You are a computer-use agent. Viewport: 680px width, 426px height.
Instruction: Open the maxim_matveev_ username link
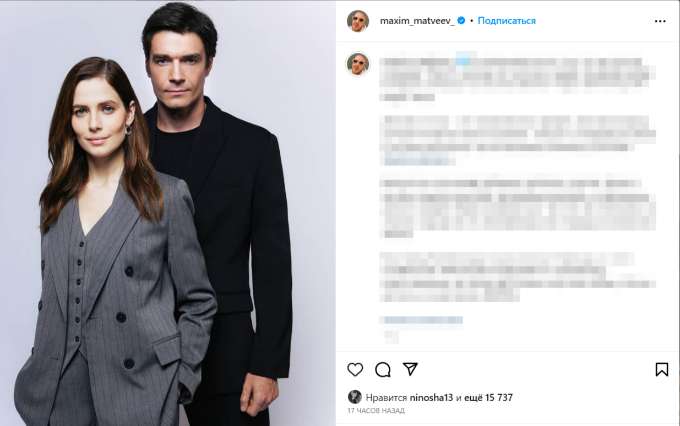point(417,20)
